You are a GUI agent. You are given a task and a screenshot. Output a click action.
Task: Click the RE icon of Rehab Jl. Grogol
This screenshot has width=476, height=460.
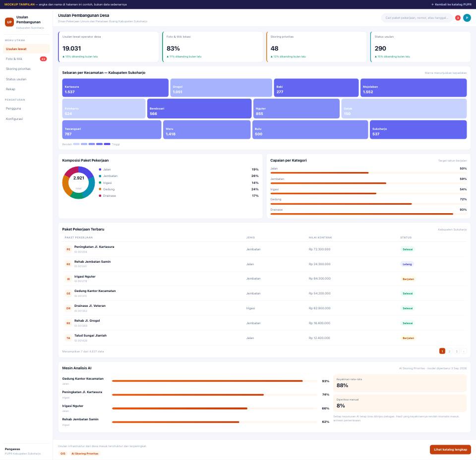(x=68, y=323)
